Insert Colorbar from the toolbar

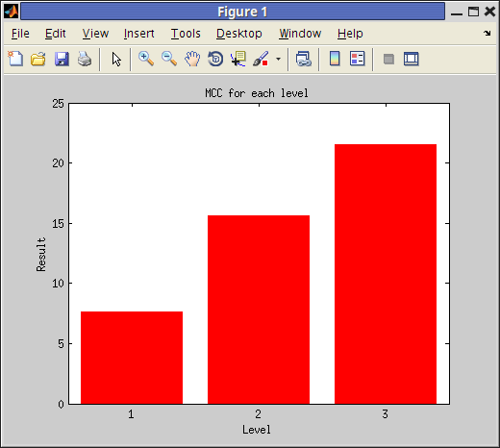click(335, 59)
